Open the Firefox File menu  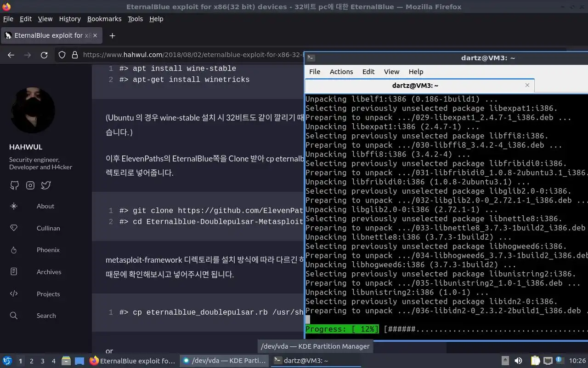(8, 19)
